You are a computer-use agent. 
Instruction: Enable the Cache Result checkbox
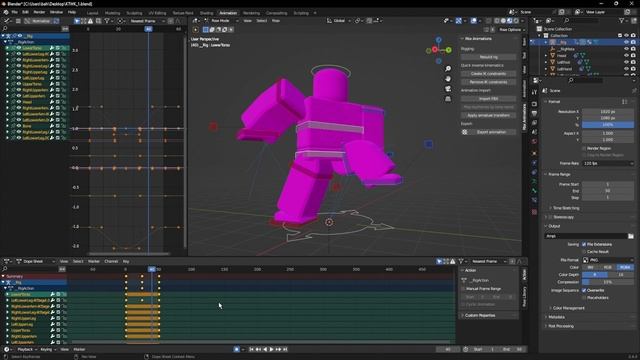point(584,252)
